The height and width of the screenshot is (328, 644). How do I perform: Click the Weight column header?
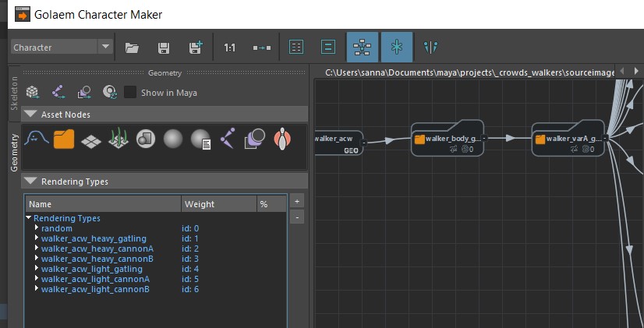point(219,204)
